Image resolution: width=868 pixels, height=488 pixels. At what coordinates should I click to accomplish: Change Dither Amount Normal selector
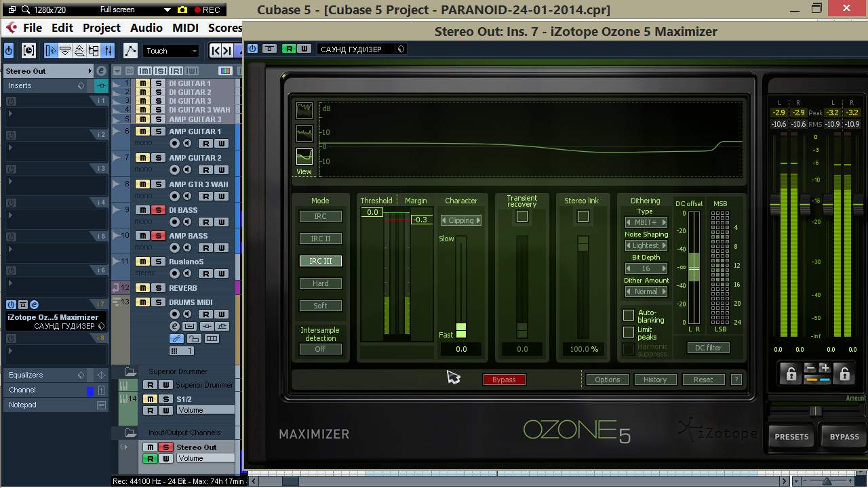[x=646, y=291]
